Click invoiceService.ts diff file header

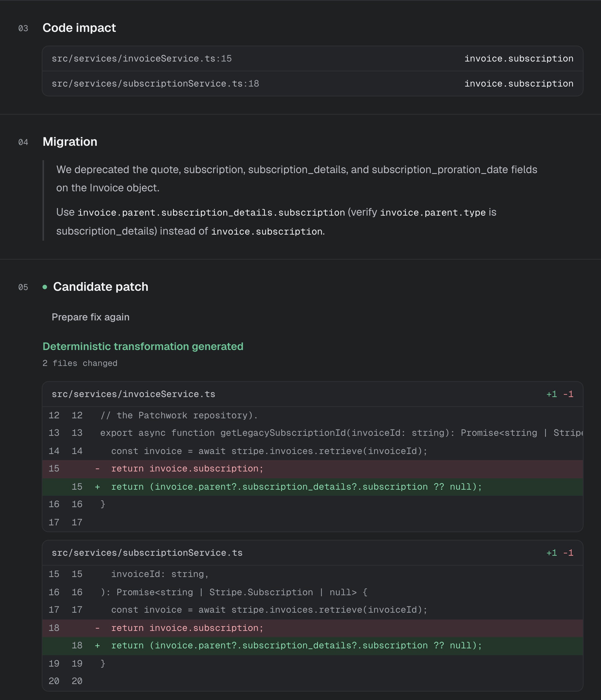[312, 394]
